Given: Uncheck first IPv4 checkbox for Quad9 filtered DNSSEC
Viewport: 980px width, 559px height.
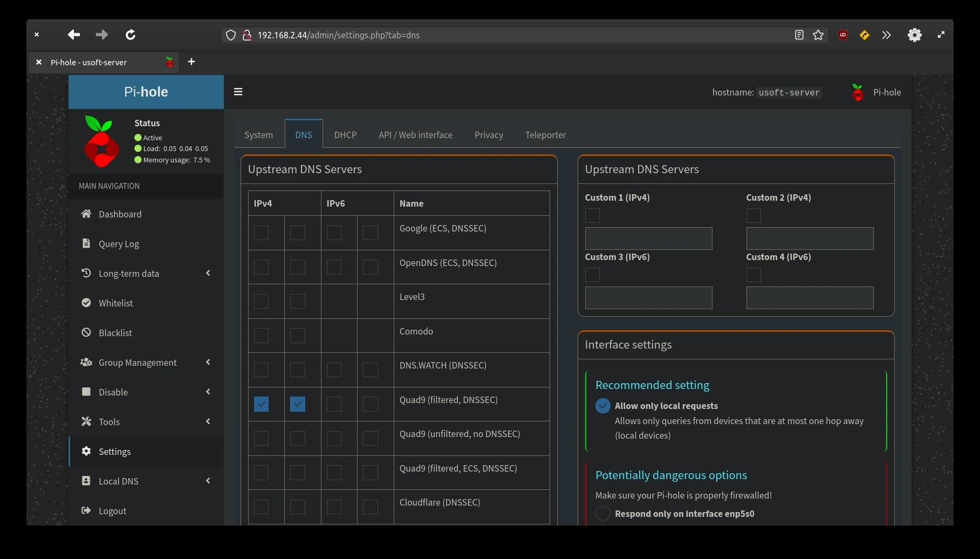Looking at the screenshot, I should (261, 404).
